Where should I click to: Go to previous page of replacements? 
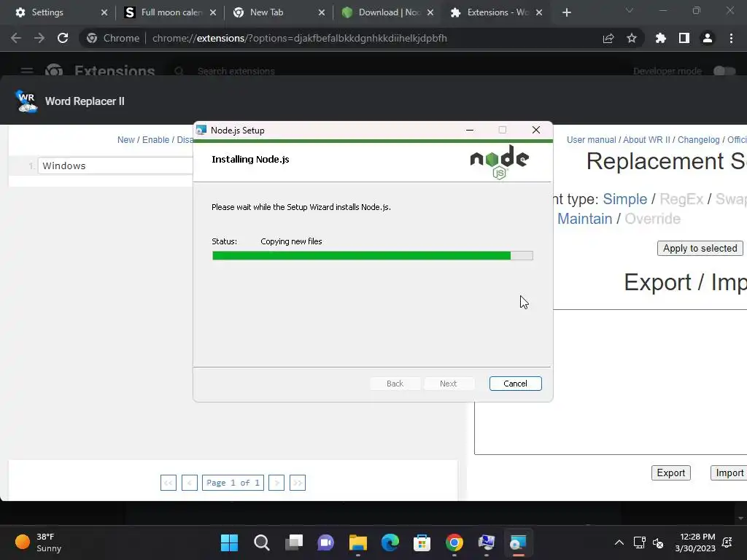189,483
